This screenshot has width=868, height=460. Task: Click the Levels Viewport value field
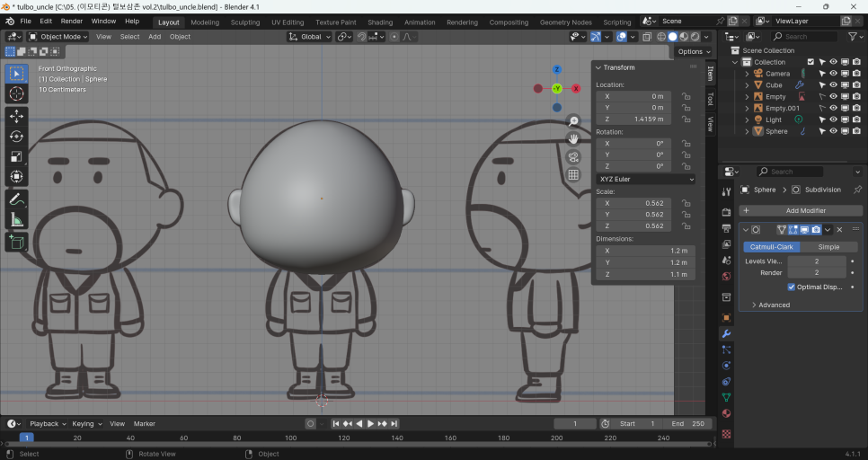point(817,261)
